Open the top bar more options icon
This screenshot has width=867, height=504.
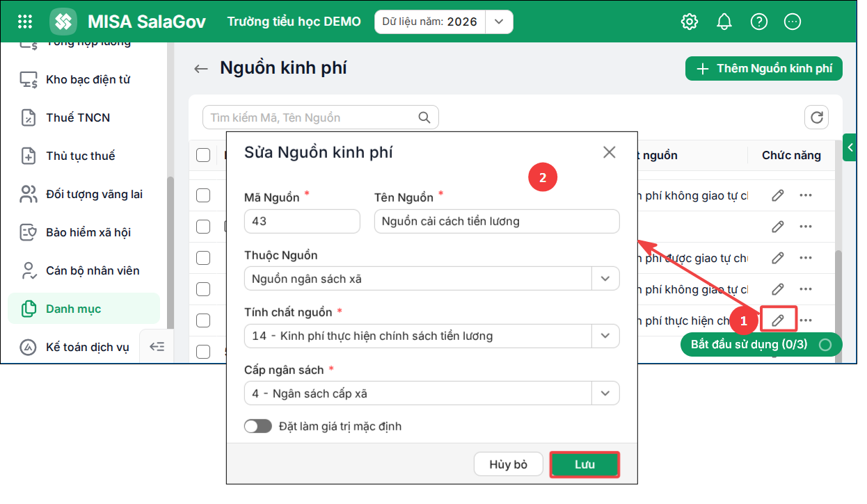793,22
